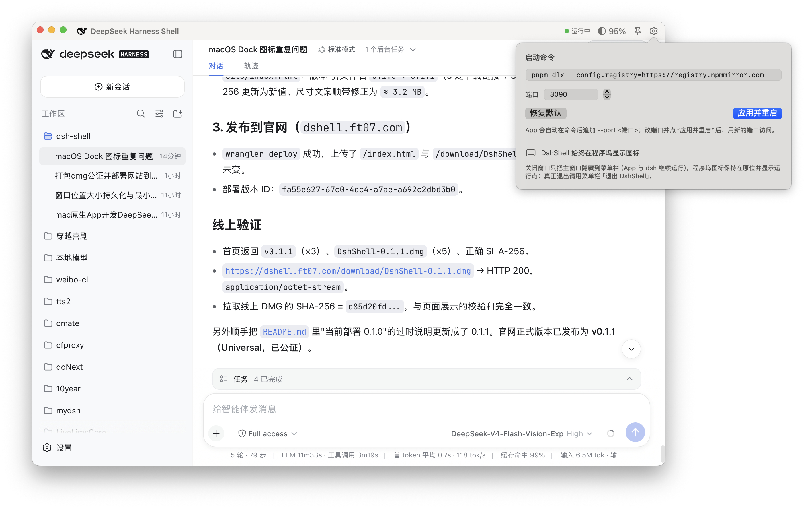This screenshot has width=812, height=508.
Task: Expand the 1 个后台任务 dropdown
Action: click(391, 49)
